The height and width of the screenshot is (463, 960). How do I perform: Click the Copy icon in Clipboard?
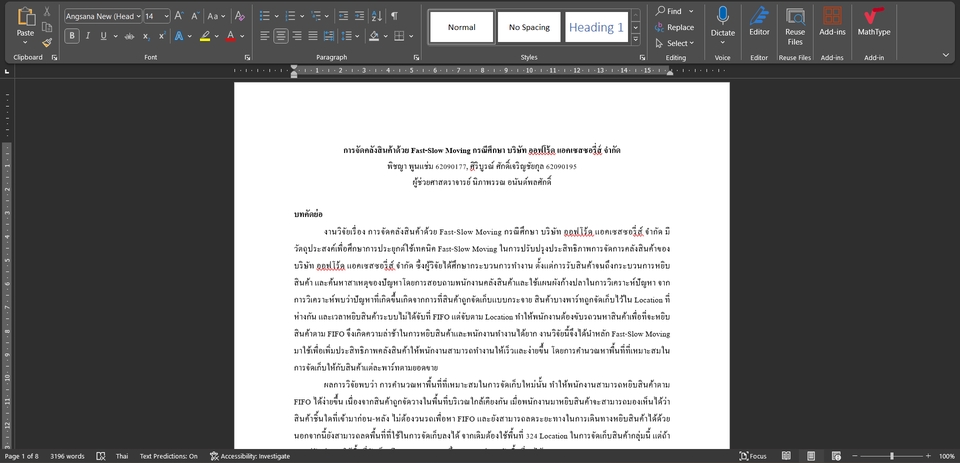click(x=47, y=27)
